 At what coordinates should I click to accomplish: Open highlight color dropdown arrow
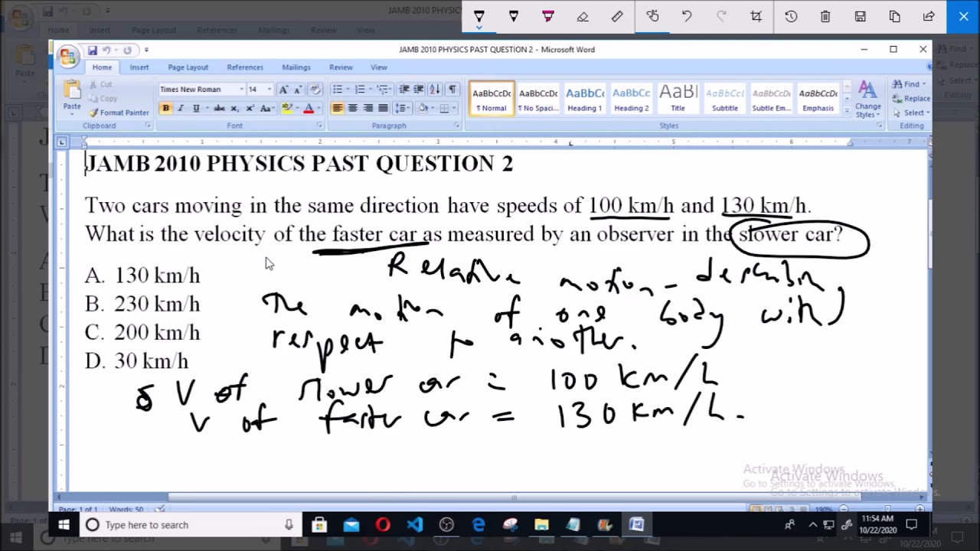[x=298, y=108]
